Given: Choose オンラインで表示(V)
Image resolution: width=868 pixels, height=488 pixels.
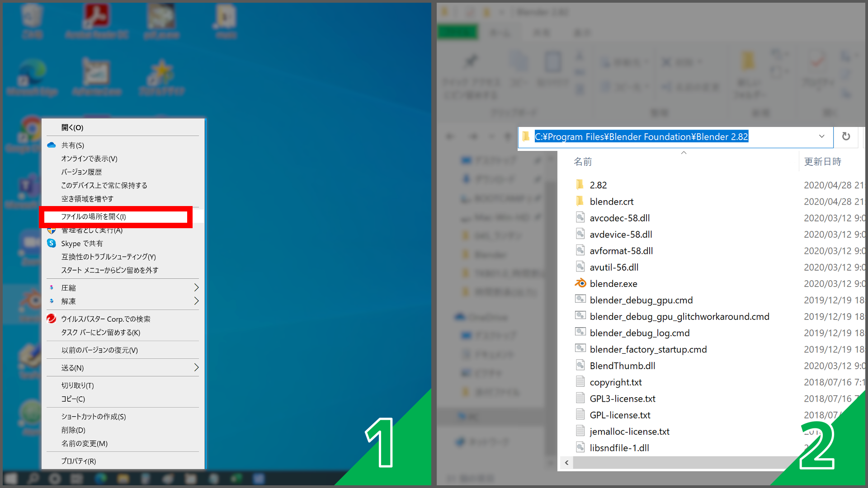Looking at the screenshot, I should click(x=123, y=159).
